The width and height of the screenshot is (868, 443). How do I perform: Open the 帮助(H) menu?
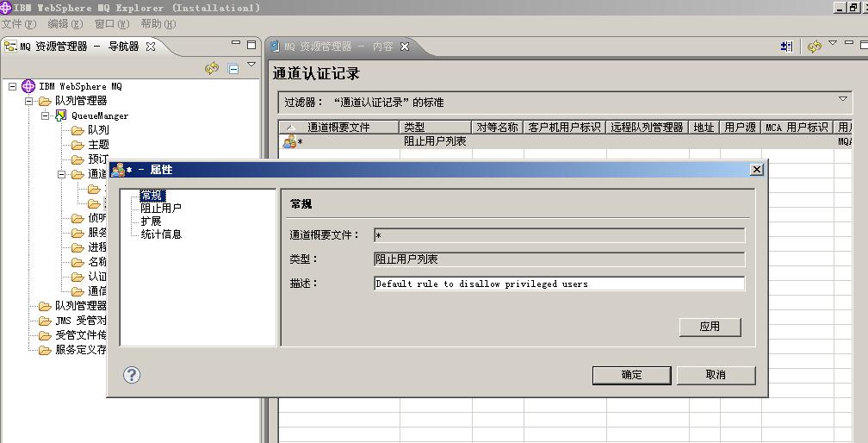[158, 24]
